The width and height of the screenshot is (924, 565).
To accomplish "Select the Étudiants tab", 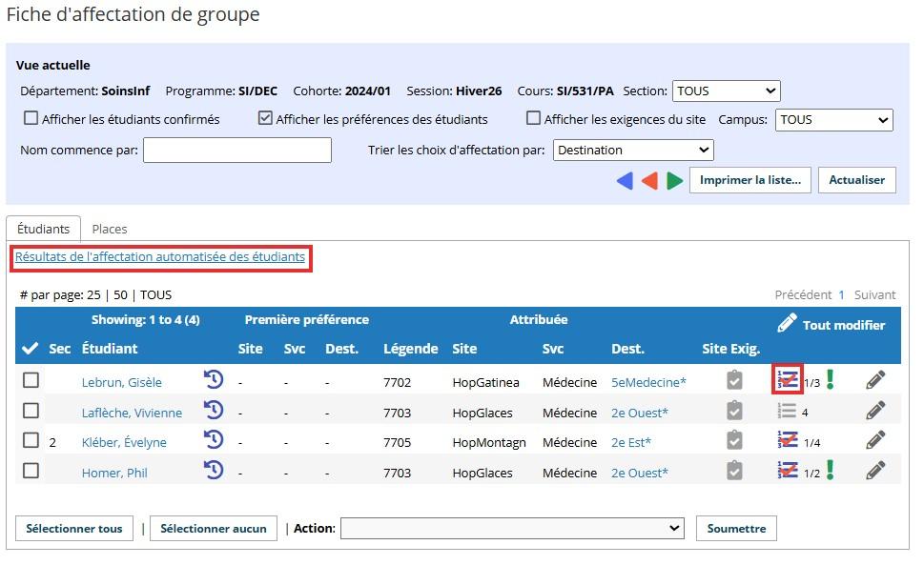I will pyautogui.click(x=43, y=229).
